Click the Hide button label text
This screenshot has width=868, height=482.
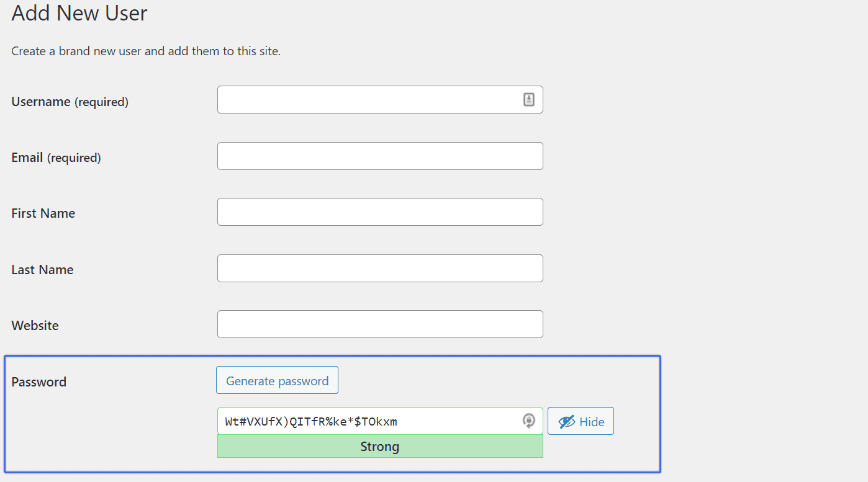592,421
